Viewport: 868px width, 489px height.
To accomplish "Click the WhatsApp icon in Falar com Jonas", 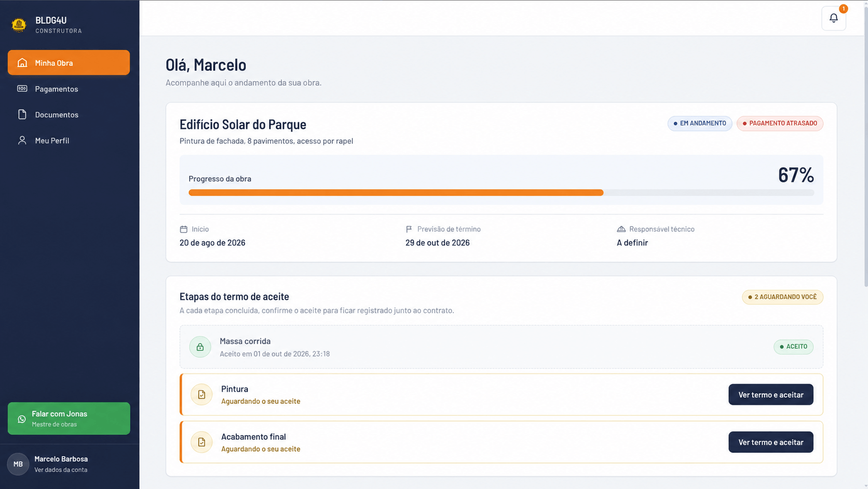I will tap(22, 419).
